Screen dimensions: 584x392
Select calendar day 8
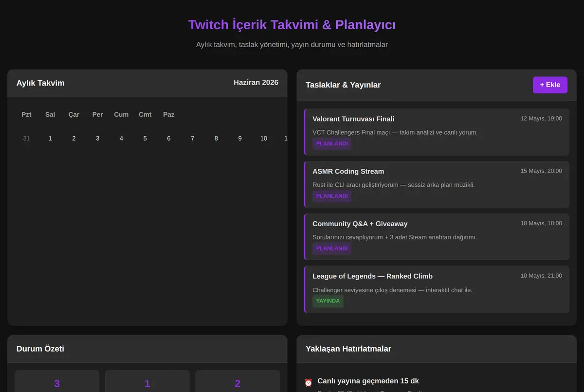[216, 138]
